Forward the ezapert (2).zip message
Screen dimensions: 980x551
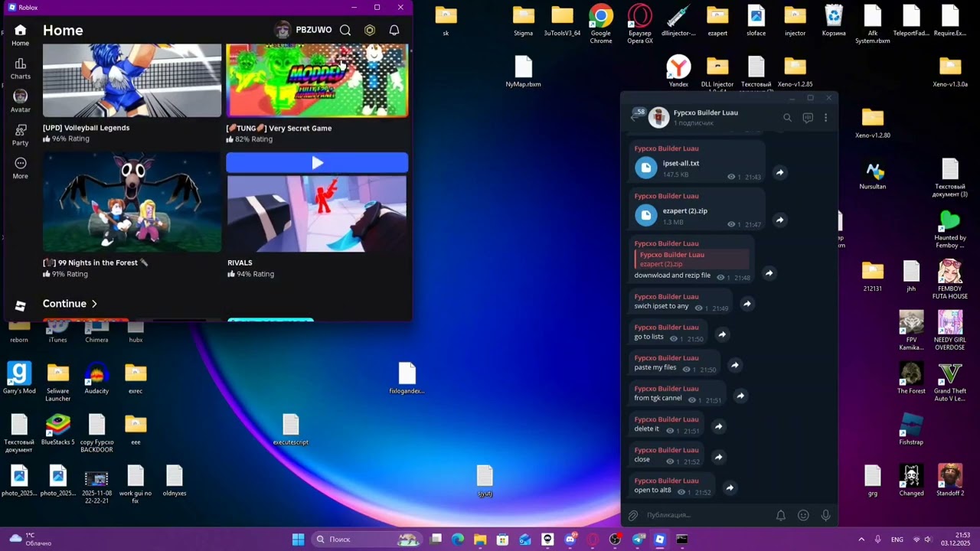(x=779, y=220)
